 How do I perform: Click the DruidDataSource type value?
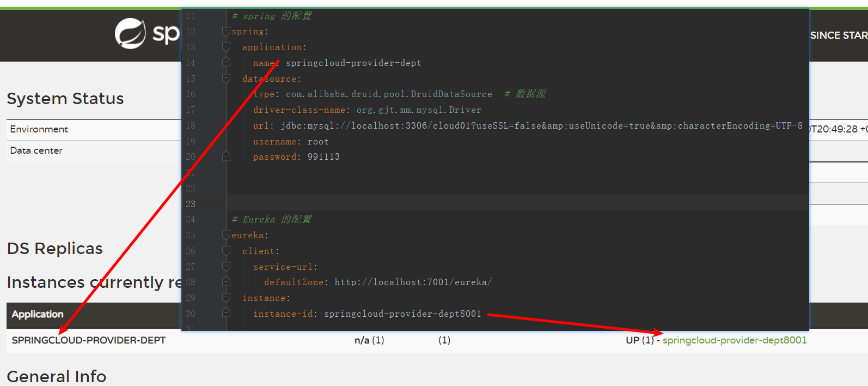(x=389, y=94)
